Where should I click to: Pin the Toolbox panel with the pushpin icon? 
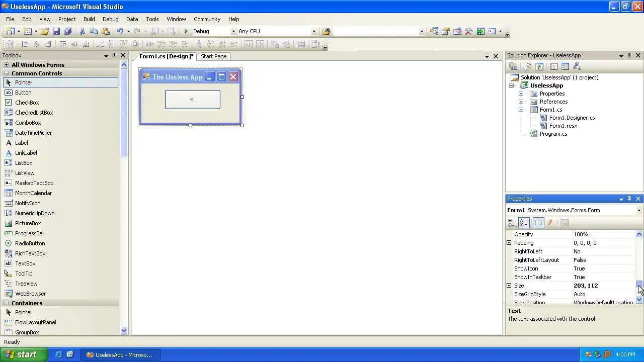114,55
